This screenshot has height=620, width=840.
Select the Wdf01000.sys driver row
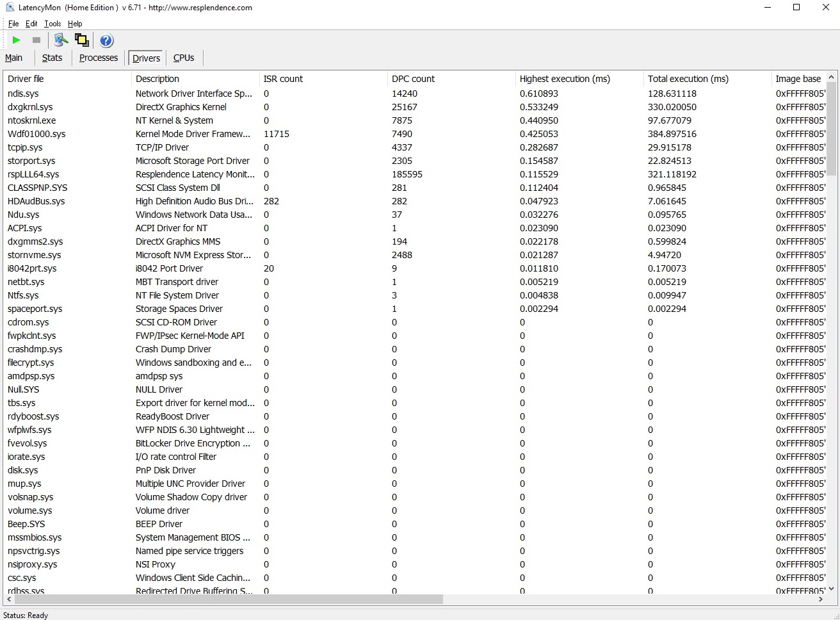pos(415,134)
